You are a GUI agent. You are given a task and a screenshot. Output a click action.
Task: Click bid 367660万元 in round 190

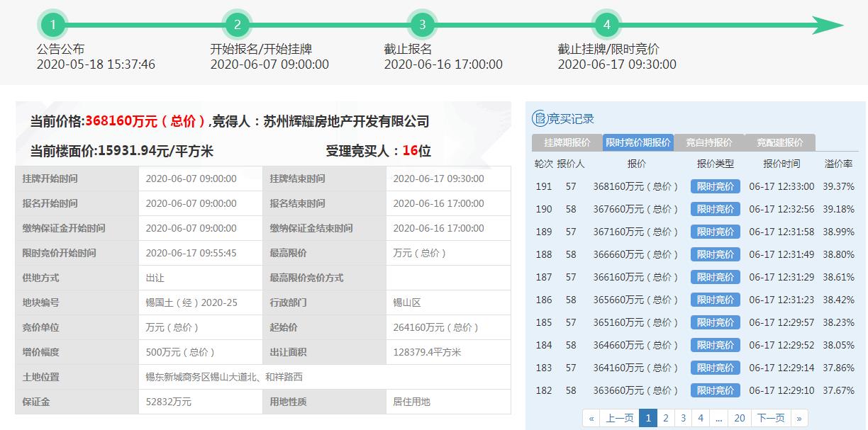636,210
